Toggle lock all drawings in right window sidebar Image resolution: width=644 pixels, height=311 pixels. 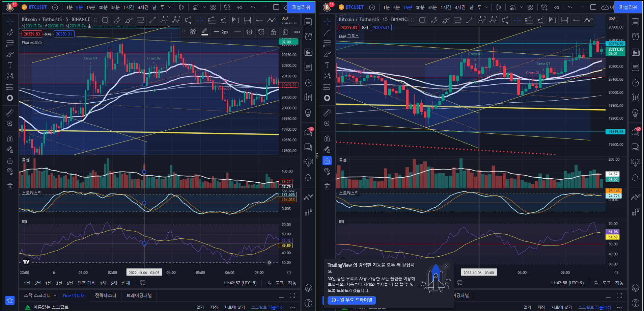(x=327, y=160)
